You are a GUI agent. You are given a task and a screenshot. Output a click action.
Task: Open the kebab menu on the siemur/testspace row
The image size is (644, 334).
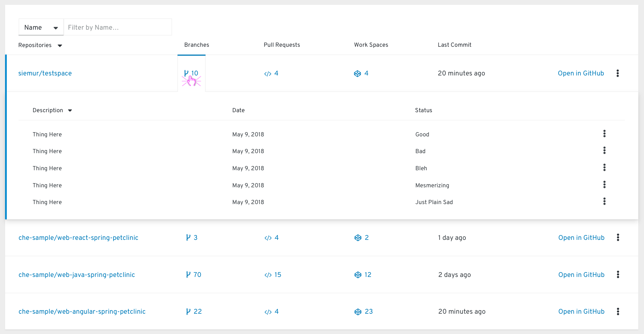[618, 73]
